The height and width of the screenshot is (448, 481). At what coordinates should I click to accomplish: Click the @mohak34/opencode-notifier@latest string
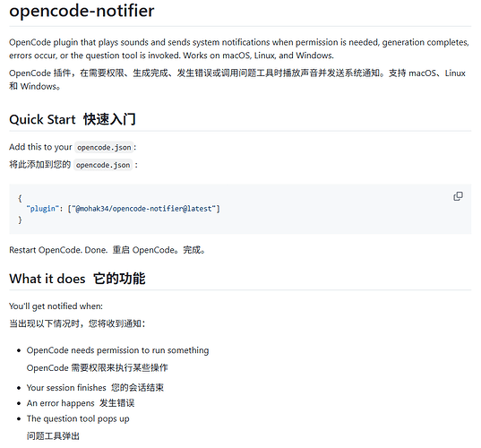[x=143, y=209]
